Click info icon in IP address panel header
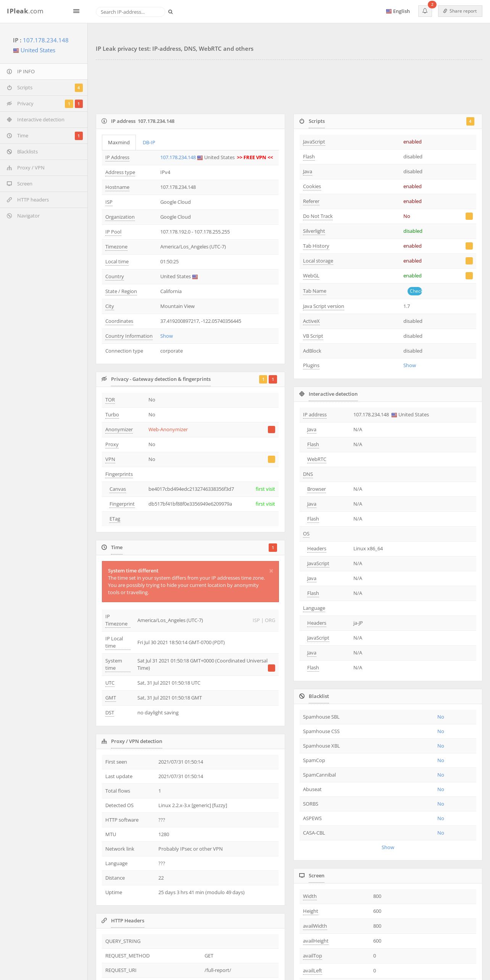The image size is (490, 980). click(x=104, y=121)
